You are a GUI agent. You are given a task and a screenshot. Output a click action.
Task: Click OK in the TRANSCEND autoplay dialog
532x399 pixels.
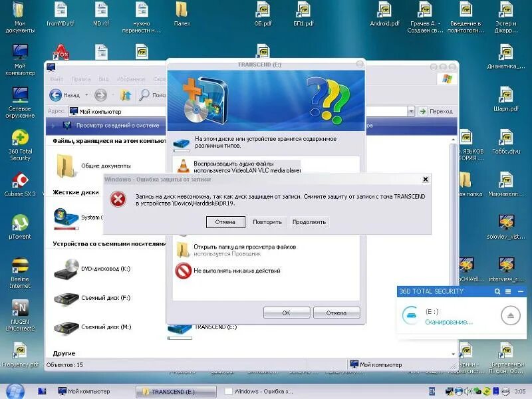tap(287, 313)
